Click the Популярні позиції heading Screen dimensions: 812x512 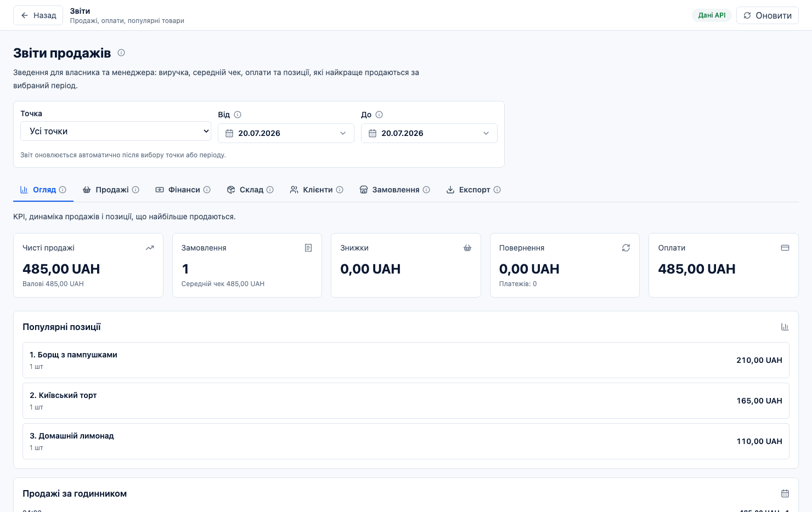pos(61,327)
